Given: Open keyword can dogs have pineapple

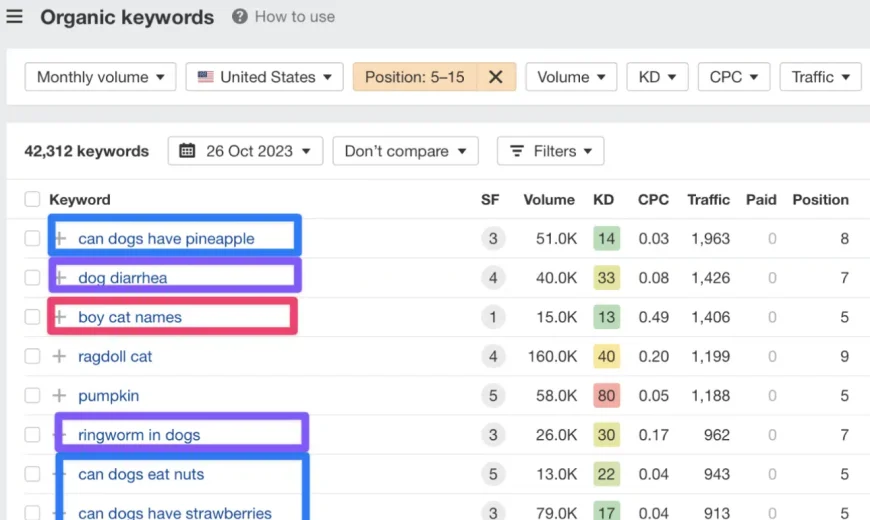Looking at the screenshot, I should (166, 239).
